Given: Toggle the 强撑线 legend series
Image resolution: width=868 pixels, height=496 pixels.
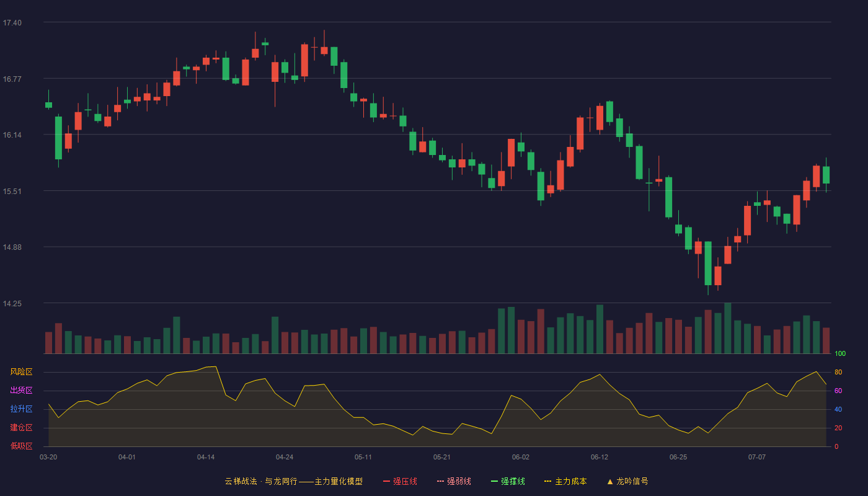Looking at the screenshot, I should point(508,481).
